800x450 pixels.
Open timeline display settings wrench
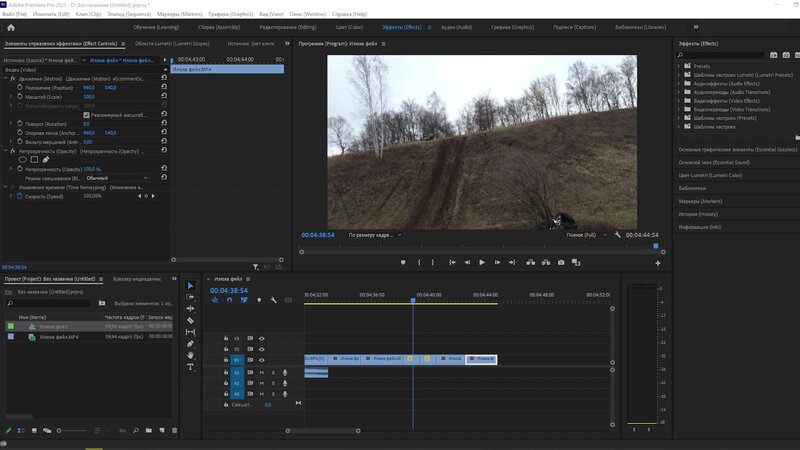pyautogui.click(x=273, y=300)
